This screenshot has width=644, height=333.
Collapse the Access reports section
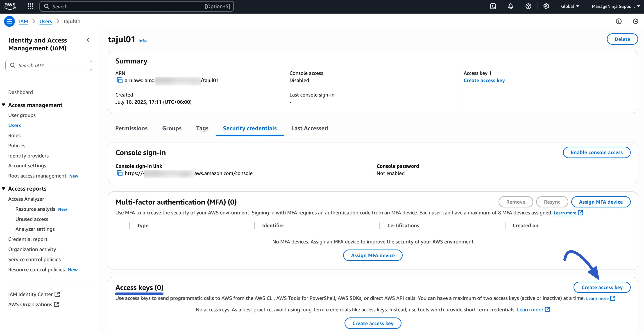pyautogui.click(x=4, y=189)
